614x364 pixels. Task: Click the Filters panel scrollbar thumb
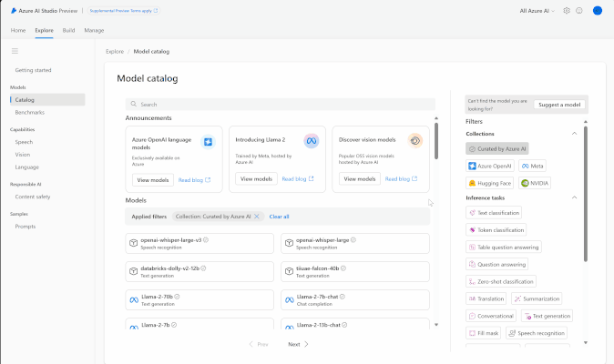(586, 194)
